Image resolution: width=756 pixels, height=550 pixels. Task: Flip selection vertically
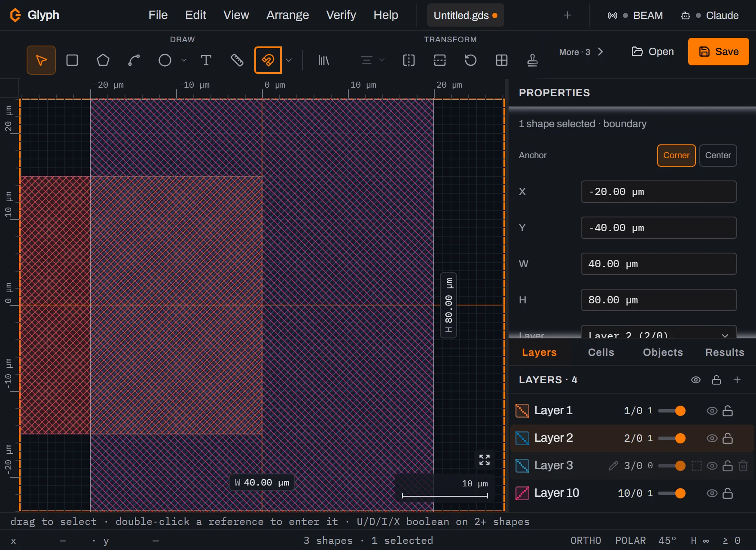[x=440, y=60]
